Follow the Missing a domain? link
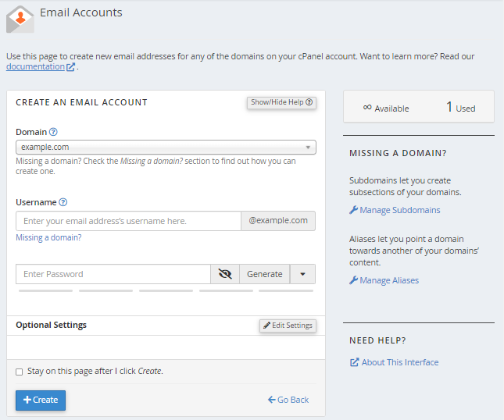 pos(48,237)
